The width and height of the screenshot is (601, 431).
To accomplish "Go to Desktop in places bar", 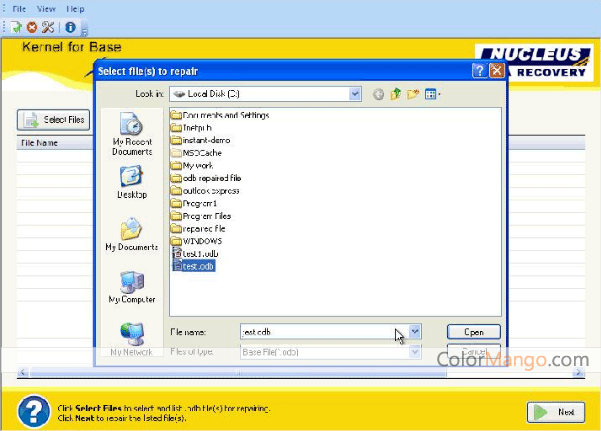I will click(132, 182).
